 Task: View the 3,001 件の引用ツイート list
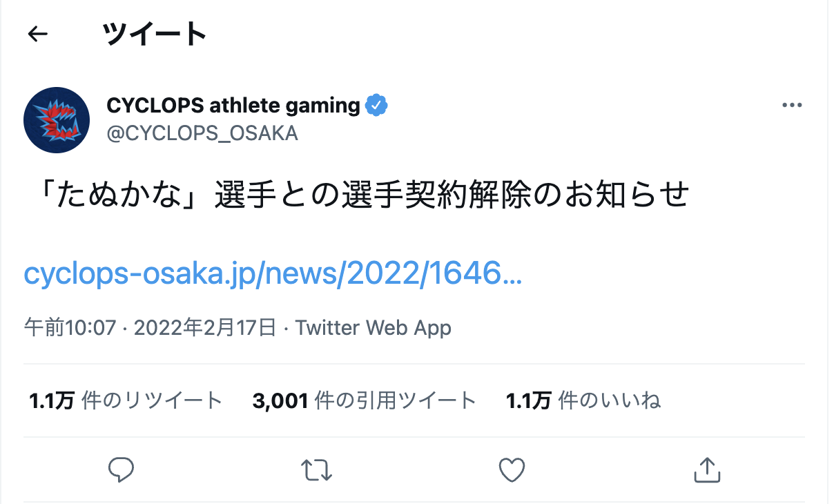point(365,400)
